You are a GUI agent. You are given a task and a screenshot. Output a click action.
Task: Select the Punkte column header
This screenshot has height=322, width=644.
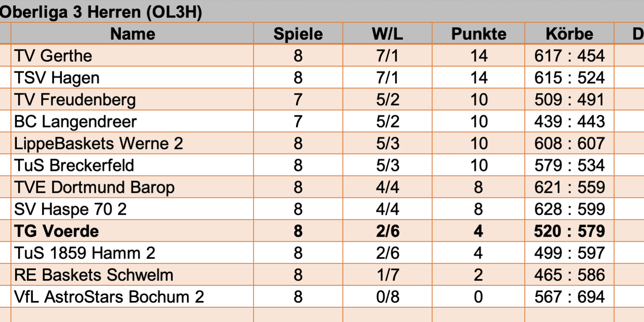(x=479, y=34)
